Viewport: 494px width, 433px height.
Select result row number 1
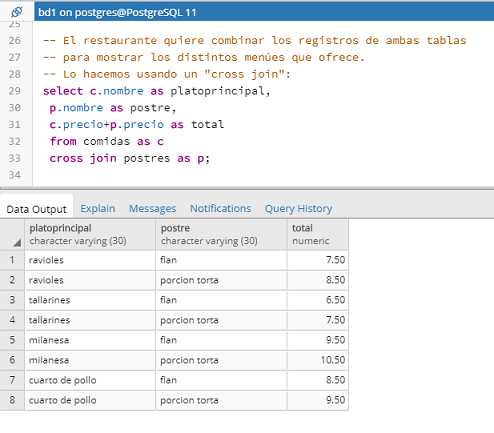[x=12, y=260]
